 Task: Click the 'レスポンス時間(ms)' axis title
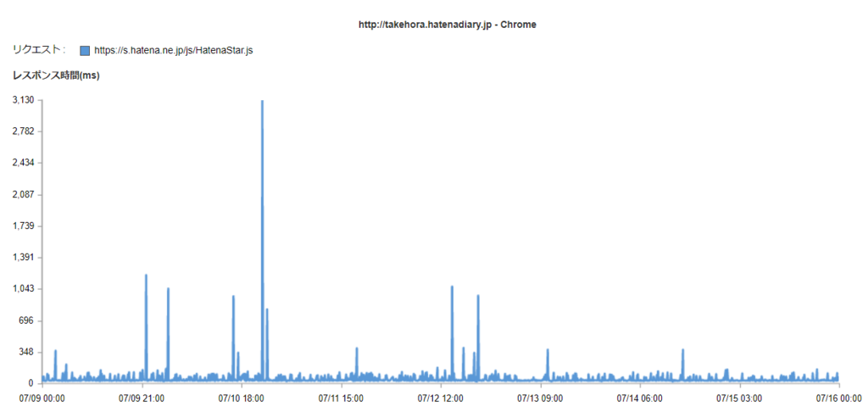pyautogui.click(x=56, y=76)
